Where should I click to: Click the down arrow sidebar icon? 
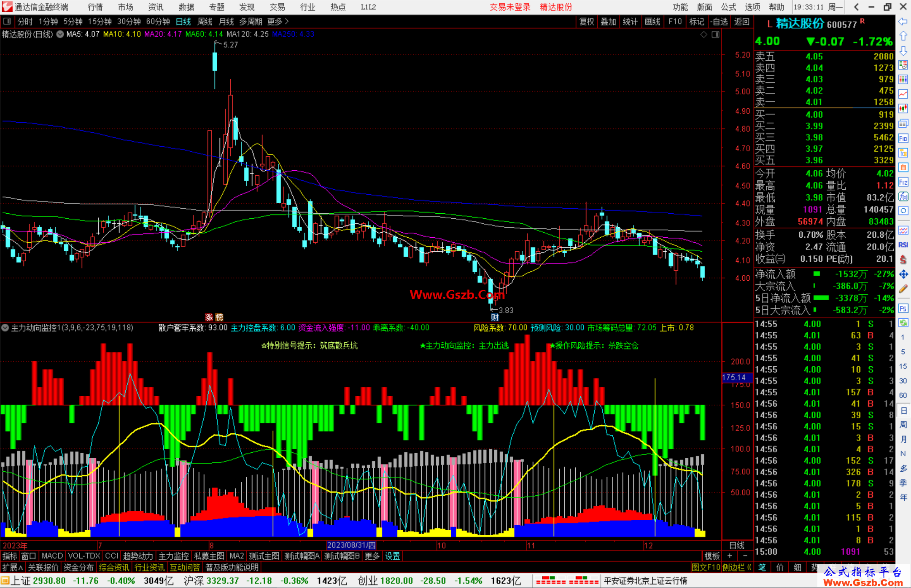(903, 51)
